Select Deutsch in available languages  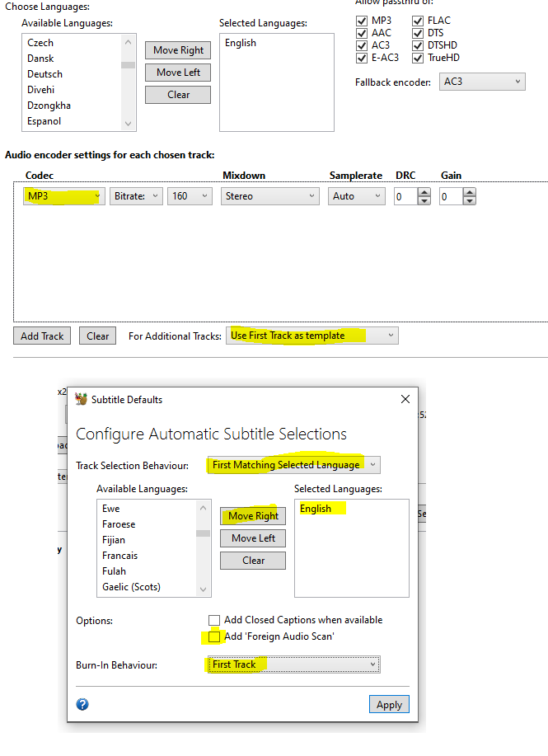[44, 74]
